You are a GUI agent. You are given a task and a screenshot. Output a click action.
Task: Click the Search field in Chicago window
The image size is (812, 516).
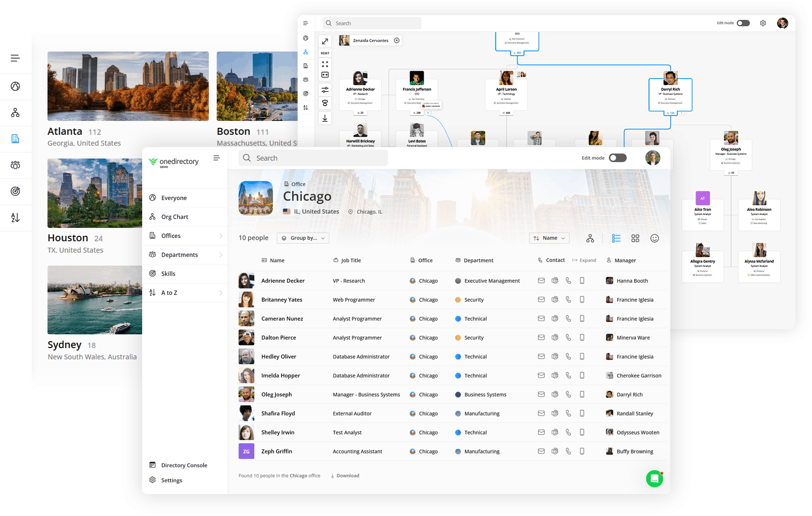[x=313, y=158]
